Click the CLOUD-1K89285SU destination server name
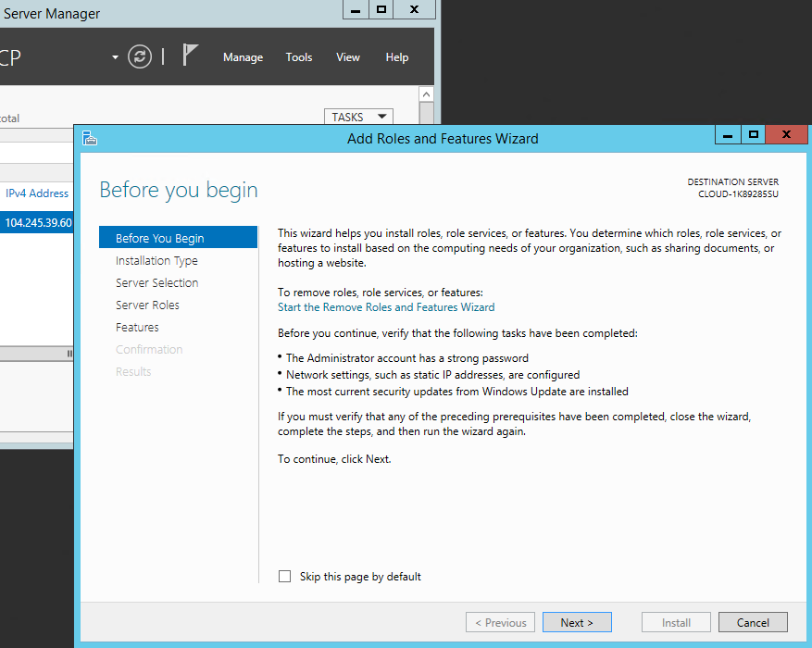 pyautogui.click(x=738, y=194)
